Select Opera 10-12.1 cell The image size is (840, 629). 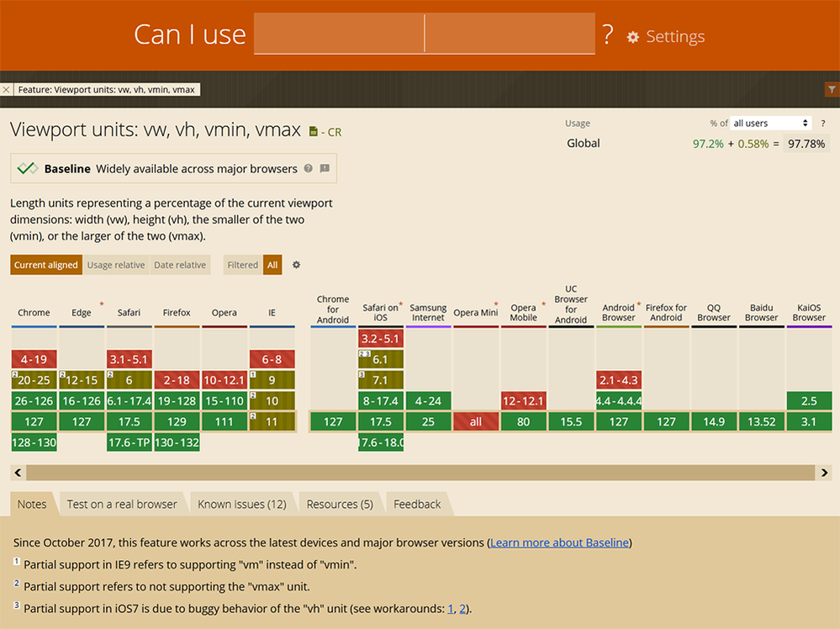[x=224, y=380]
